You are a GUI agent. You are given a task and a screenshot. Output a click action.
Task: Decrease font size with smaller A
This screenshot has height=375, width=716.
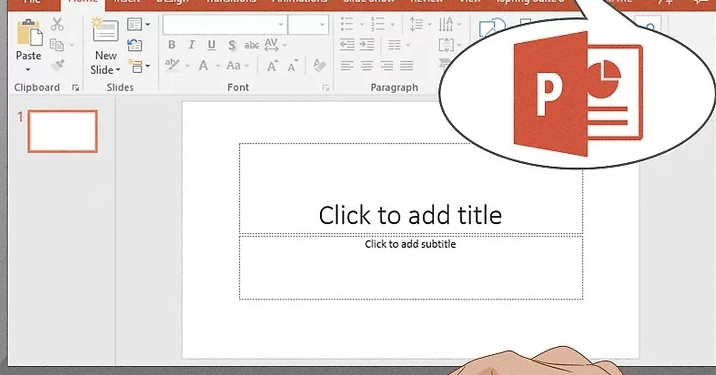293,66
